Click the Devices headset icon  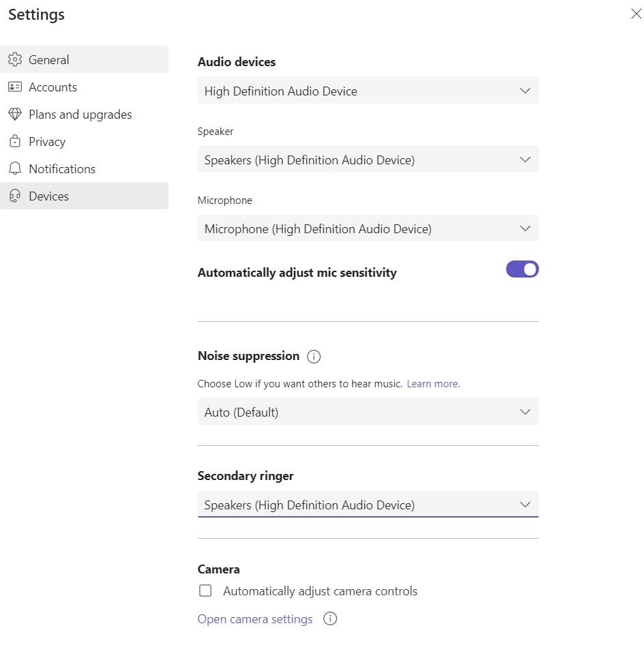[15, 196]
